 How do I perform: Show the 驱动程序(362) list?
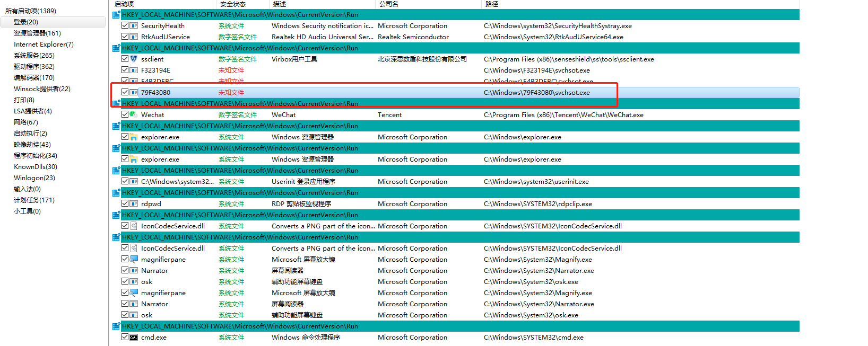tap(34, 66)
